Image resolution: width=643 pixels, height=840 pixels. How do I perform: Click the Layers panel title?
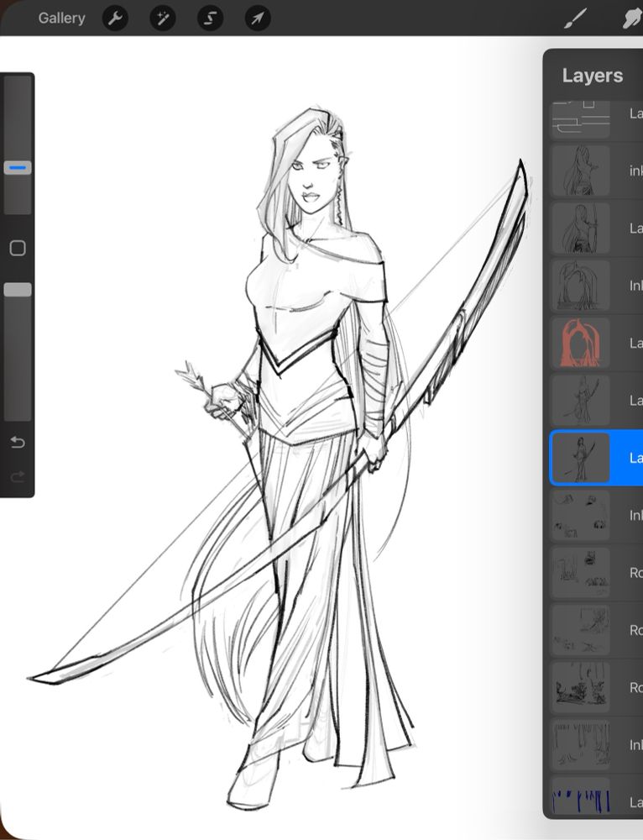[592, 76]
